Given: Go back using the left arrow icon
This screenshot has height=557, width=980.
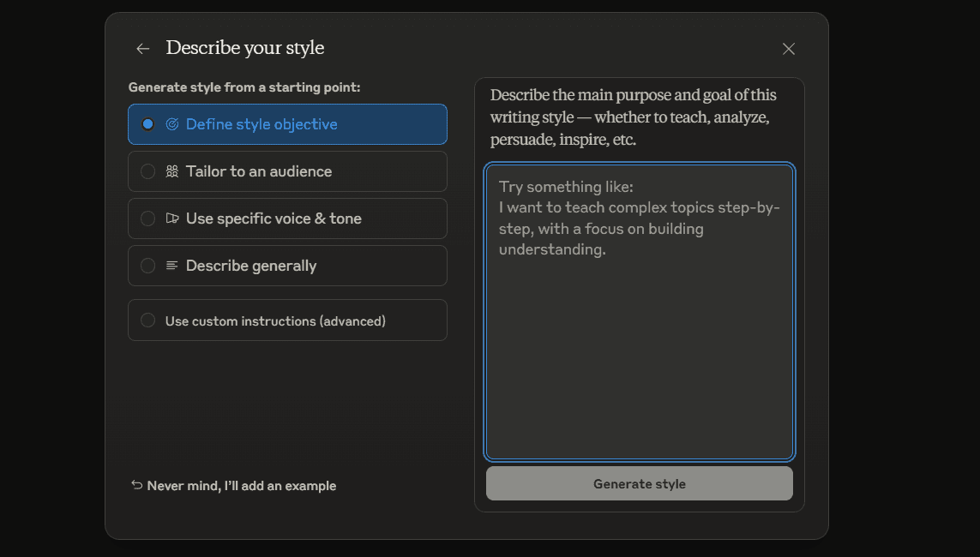Looking at the screenshot, I should coord(143,49).
